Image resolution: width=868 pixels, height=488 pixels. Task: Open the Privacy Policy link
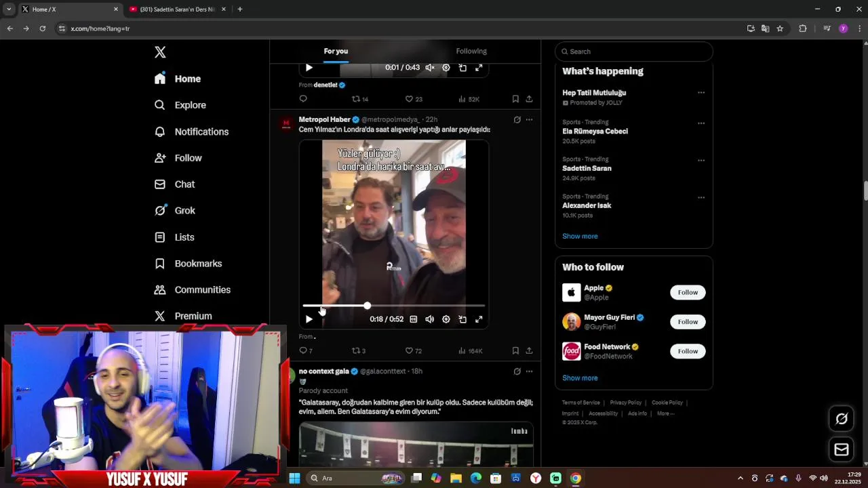625,403
